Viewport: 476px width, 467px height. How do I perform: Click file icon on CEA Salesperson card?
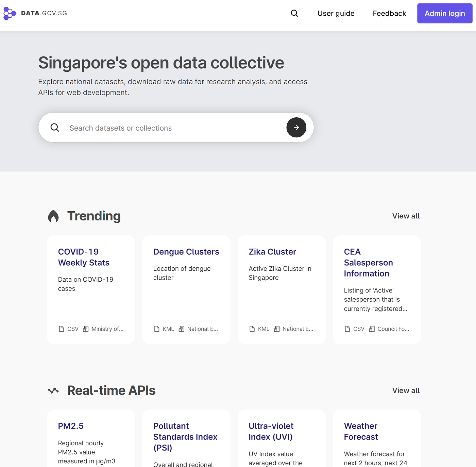click(347, 329)
